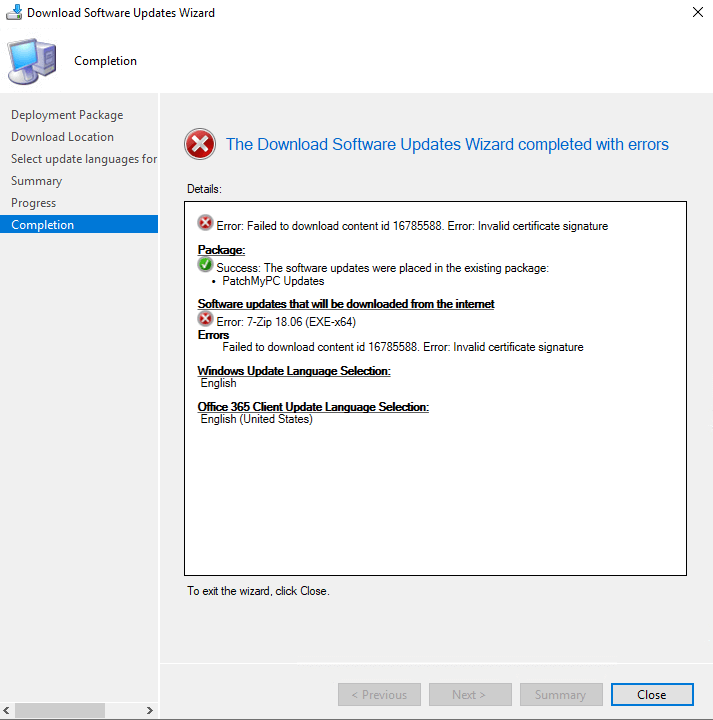Go to the Summary step in sidebar
Viewport: 713px width, 720px height.
pyautogui.click(x=36, y=181)
